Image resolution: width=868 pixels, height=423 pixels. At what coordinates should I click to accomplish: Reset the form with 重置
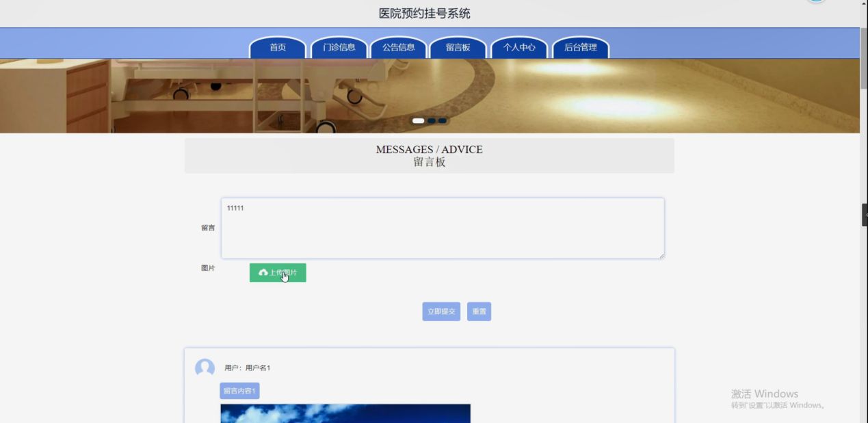pos(479,312)
